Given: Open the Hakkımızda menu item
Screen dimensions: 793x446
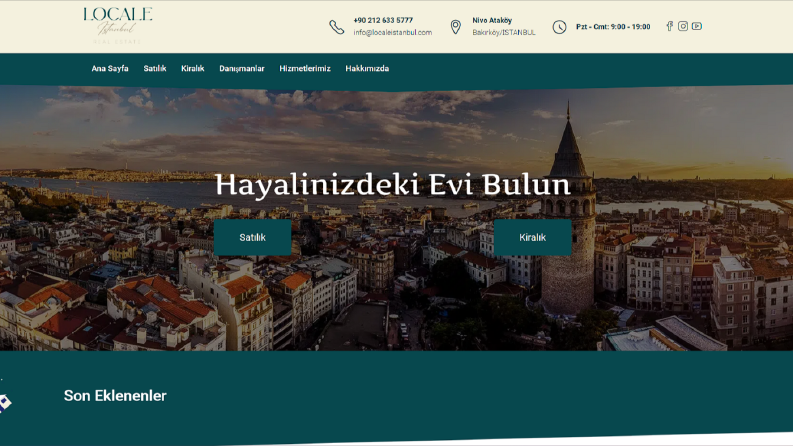Looking at the screenshot, I should point(367,68).
